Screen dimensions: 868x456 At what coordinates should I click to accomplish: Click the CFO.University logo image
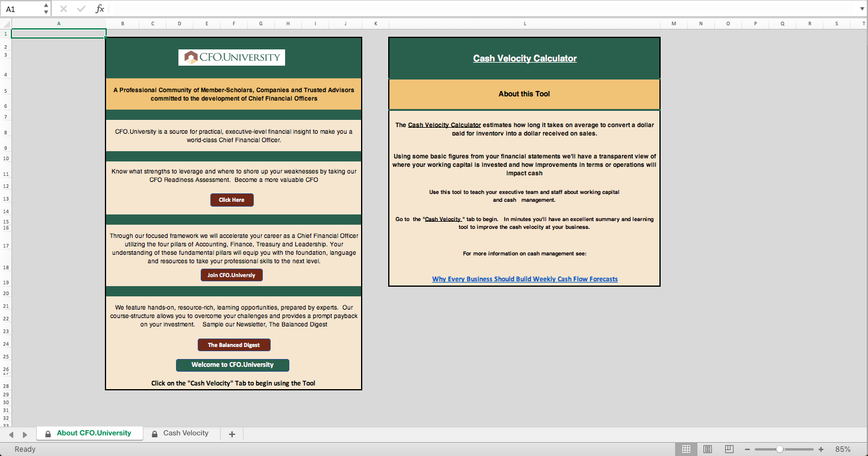pos(231,58)
